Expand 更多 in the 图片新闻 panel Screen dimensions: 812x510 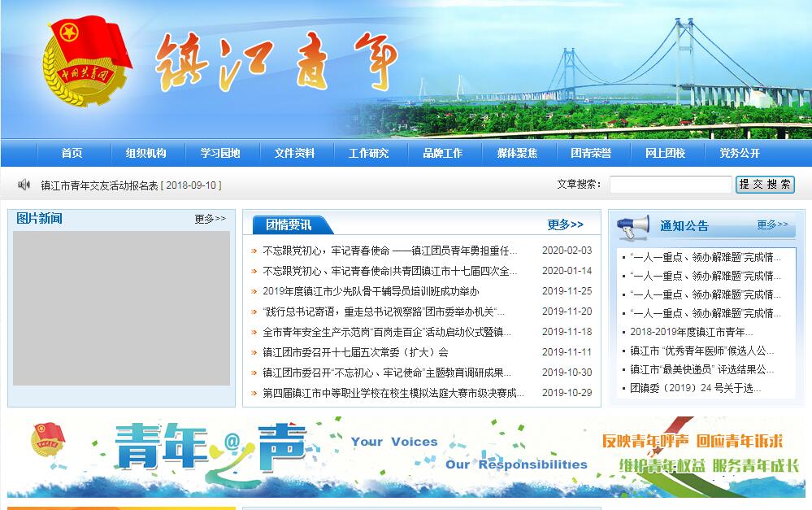[210, 219]
